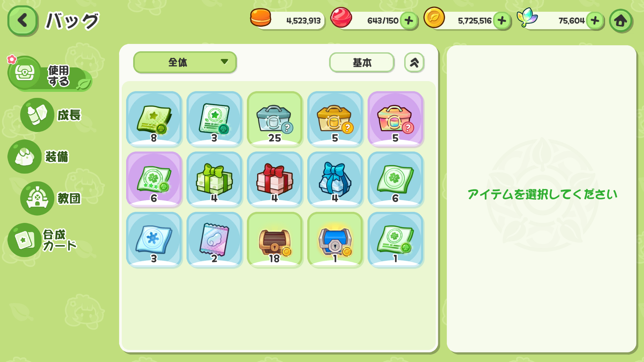644x362 pixels.
Task: Switch to the 装備 tab
Action: (39, 157)
